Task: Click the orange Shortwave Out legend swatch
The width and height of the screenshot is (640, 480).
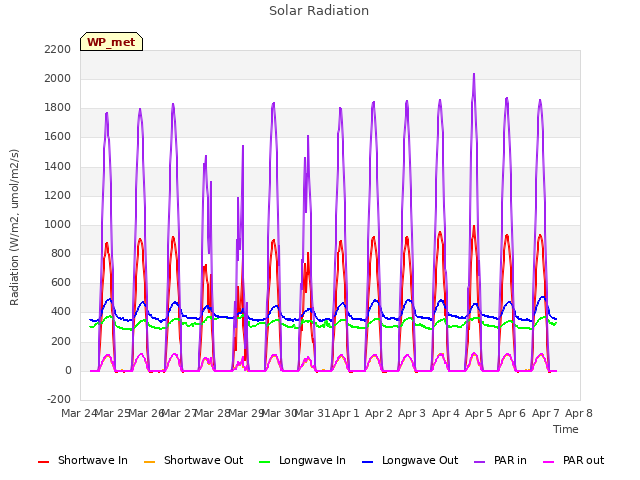Action: 150,462
